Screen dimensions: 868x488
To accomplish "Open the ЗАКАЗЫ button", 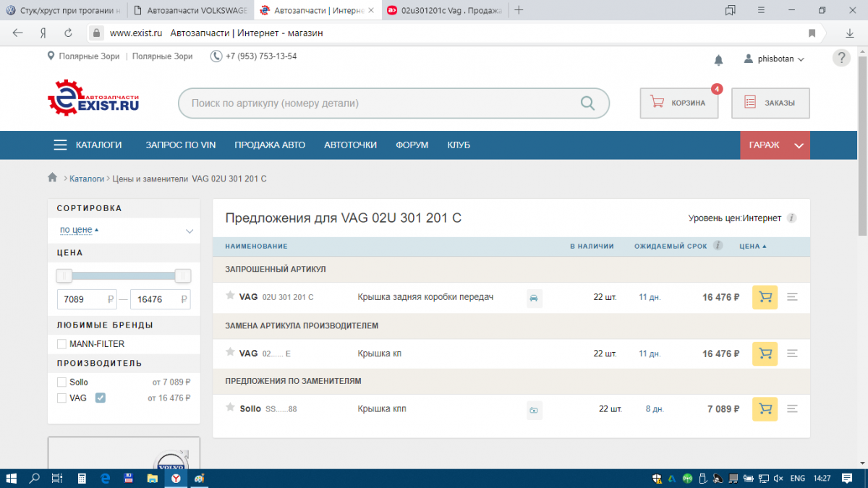I will point(770,103).
